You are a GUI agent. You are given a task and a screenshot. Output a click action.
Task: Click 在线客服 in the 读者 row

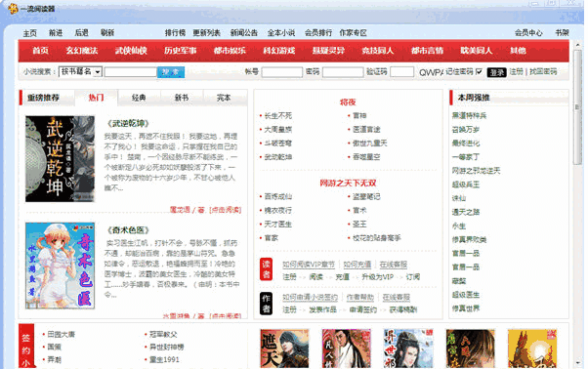click(393, 265)
